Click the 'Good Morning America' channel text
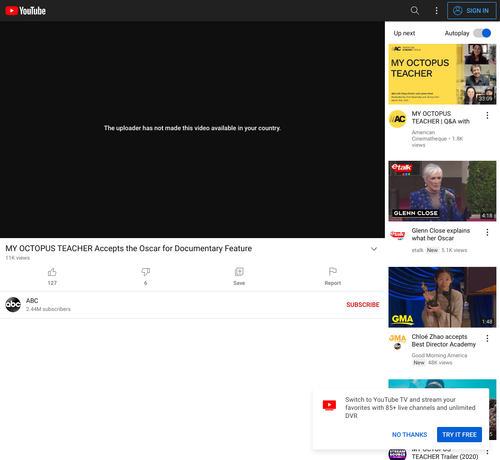The height and width of the screenshot is (460, 500). click(439, 355)
